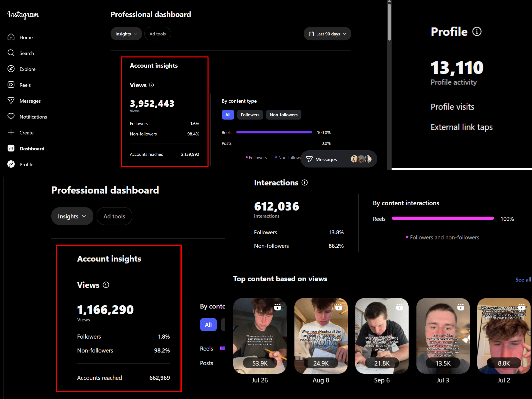
Task: Click the avatars in floating Messages pill
Action: point(361,159)
